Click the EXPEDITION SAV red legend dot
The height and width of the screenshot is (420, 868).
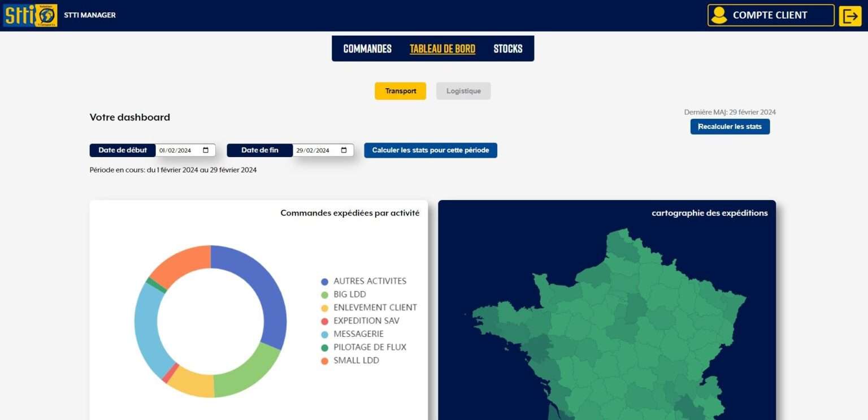click(x=324, y=321)
